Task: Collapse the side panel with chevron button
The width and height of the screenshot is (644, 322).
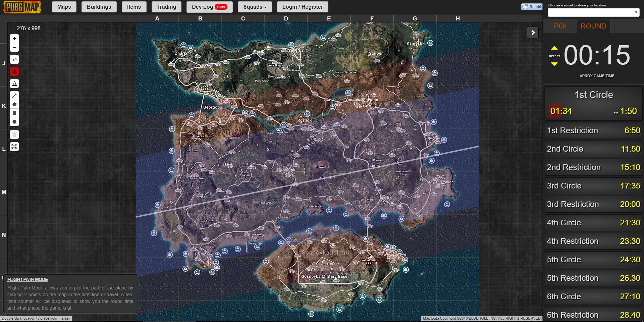Action: point(533,33)
